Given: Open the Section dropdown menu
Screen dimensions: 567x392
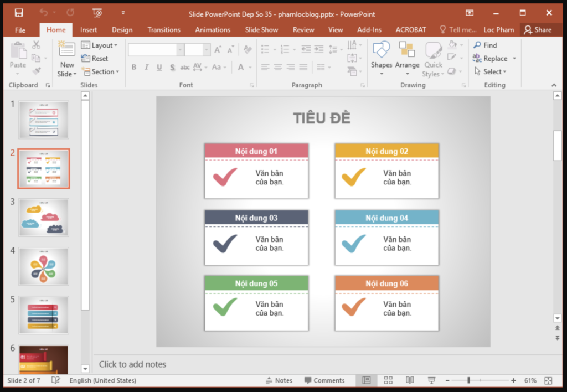Looking at the screenshot, I should (100, 72).
